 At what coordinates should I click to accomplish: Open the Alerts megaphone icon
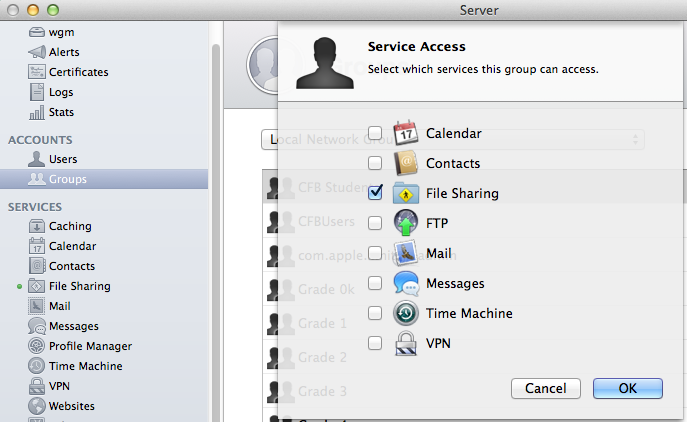coord(36,52)
